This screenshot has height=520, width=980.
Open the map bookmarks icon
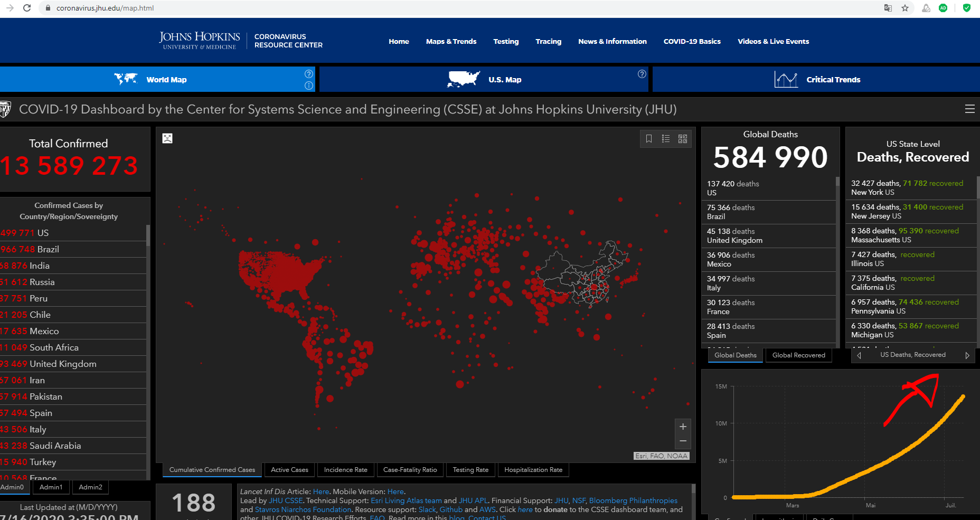click(649, 139)
